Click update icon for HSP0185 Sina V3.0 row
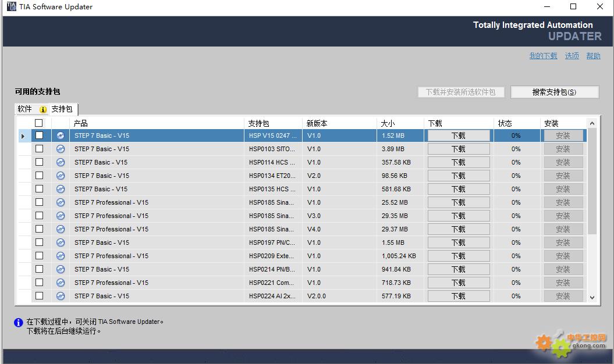The width and height of the screenshot is (614, 364). [x=61, y=216]
